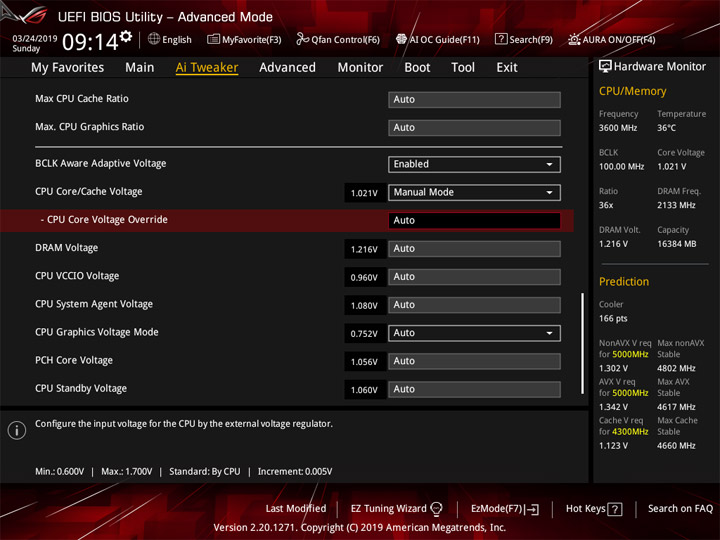Open BCLK Aware Adaptive Voltage dropdown
This screenshot has width=720, height=540.
(474, 164)
